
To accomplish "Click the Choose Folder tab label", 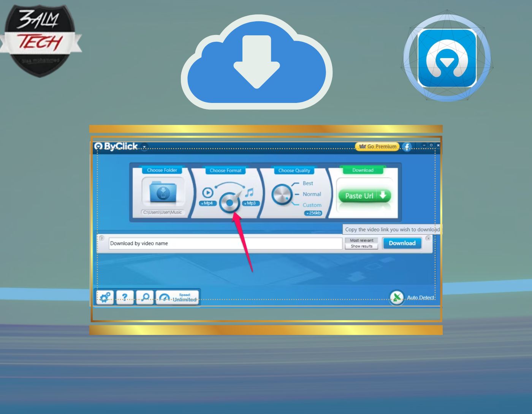I will coord(162,170).
